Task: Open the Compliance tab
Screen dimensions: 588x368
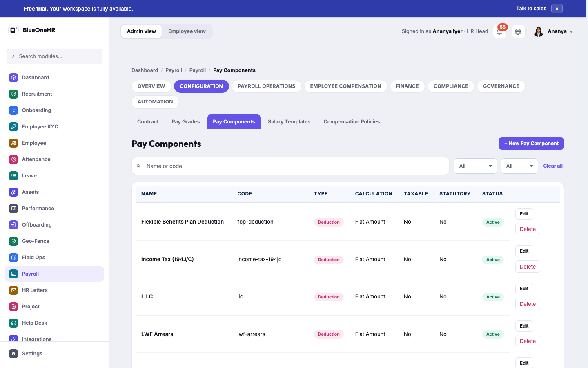Action: pos(451,86)
